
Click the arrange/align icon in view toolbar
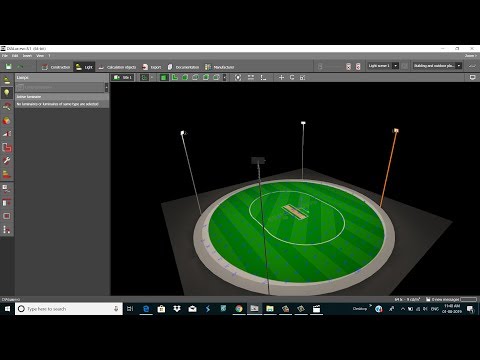[251, 77]
